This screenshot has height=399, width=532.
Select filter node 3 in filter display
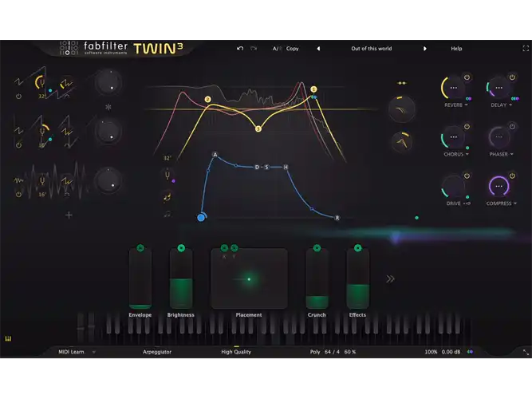coord(258,129)
